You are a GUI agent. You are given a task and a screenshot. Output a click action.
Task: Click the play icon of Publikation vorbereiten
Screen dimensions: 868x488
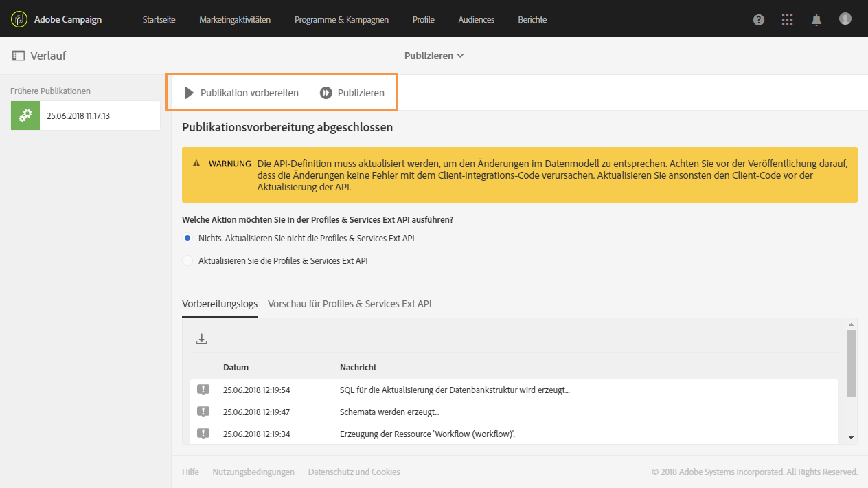pos(190,93)
